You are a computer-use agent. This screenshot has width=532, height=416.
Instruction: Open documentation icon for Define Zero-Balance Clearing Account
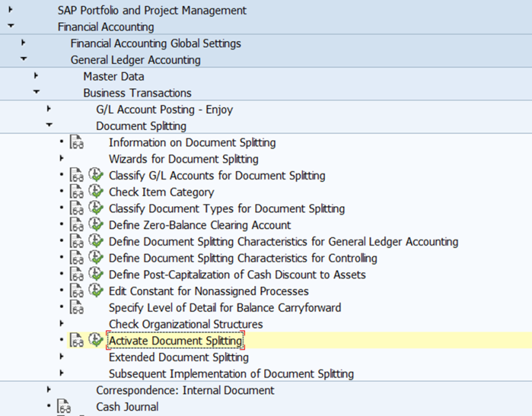point(76,225)
